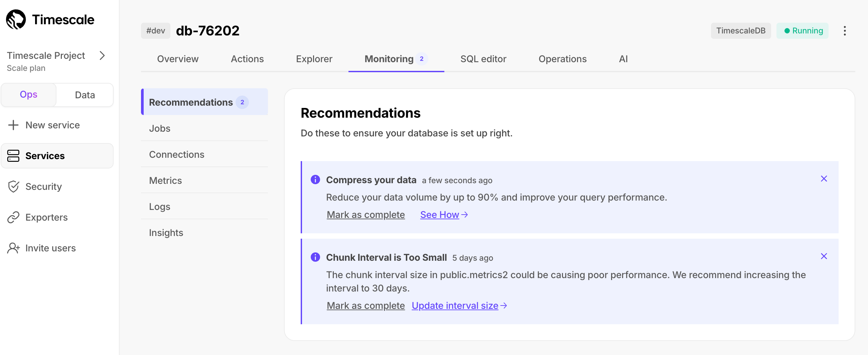Click the '5 days ago' timestamp
Image resolution: width=868 pixels, height=355 pixels.
tap(472, 258)
